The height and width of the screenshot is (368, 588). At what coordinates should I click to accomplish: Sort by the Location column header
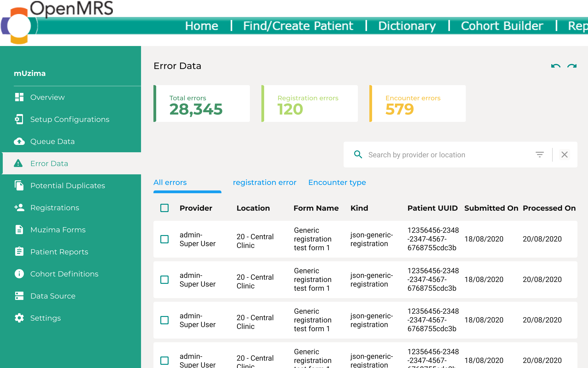click(253, 208)
